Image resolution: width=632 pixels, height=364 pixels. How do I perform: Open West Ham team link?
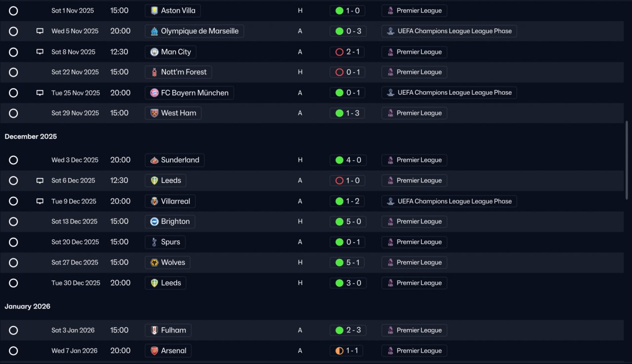coord(173,113)
